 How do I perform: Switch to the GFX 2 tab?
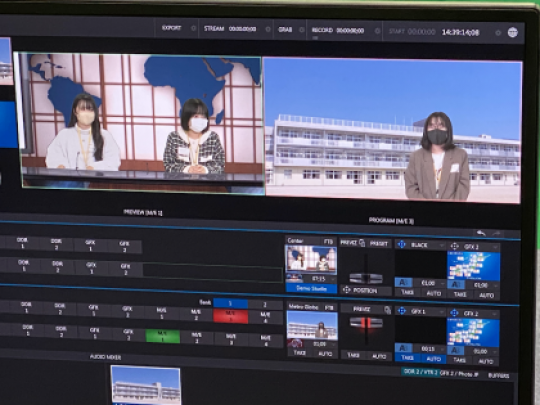pos(459,374)
